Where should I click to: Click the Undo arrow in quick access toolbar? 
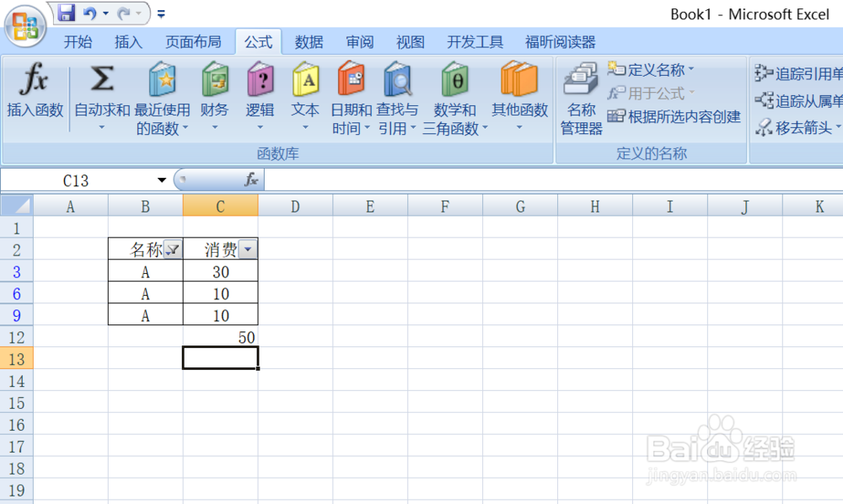[89, 13]
